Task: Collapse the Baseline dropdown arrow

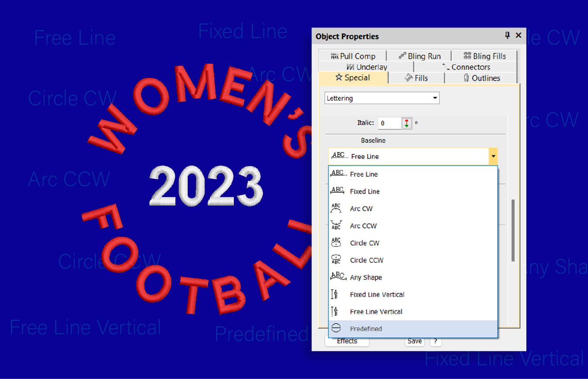Action: [493, 156]
